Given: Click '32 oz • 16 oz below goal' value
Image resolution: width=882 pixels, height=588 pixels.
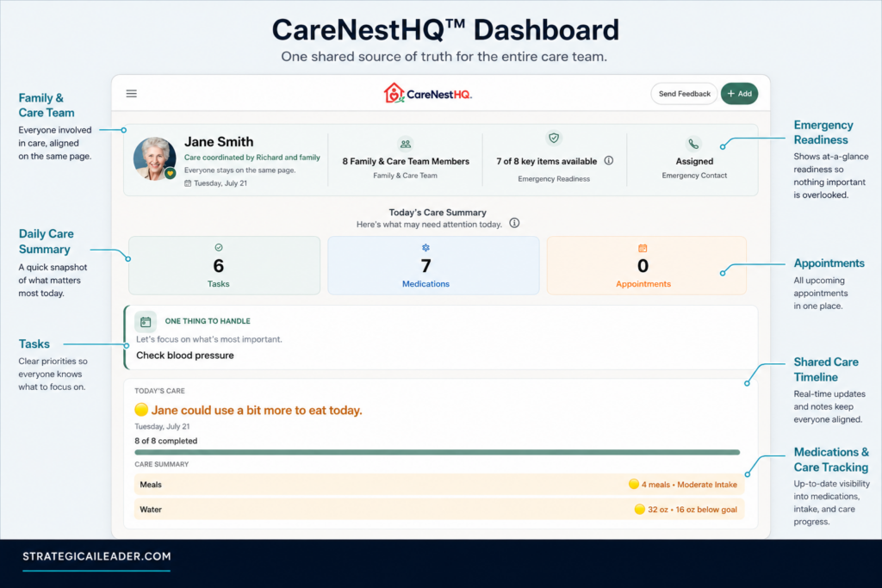Looking at the screenshot, I should (693, 510).
